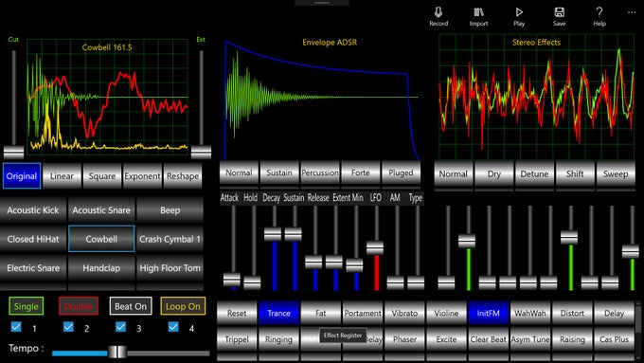Enable the Loop On toggle
644x363 pixels.
(x=183, y=306)
